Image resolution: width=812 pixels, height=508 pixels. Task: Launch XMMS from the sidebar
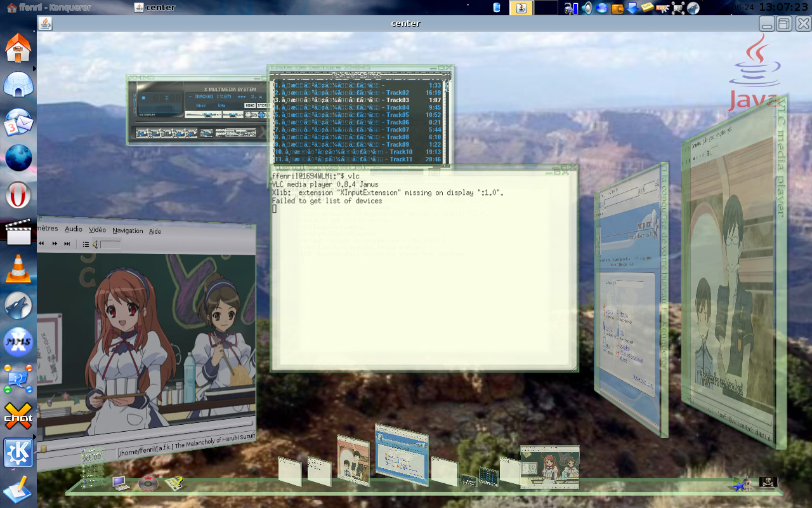(x=18, y=342)
